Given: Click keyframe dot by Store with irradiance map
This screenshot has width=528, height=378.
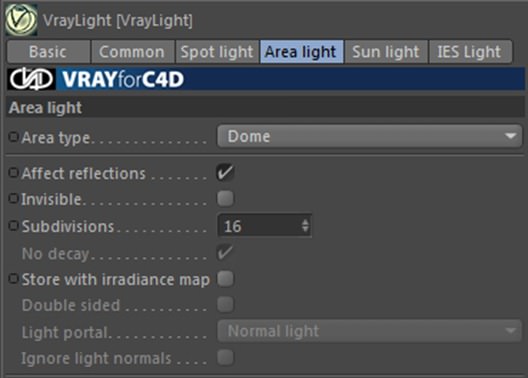Looking at the screenshot, I should 13,279.
